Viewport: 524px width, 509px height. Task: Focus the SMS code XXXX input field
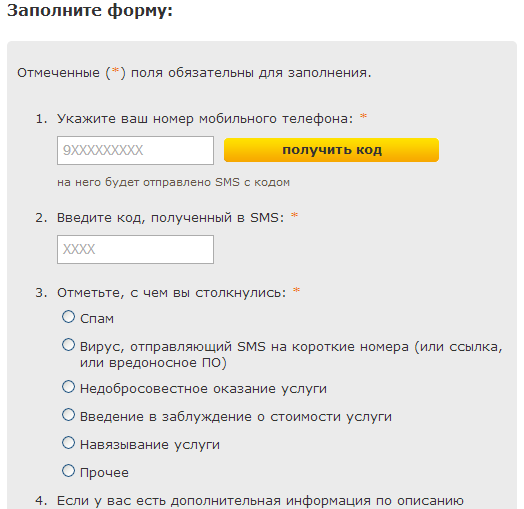point(135,249)
